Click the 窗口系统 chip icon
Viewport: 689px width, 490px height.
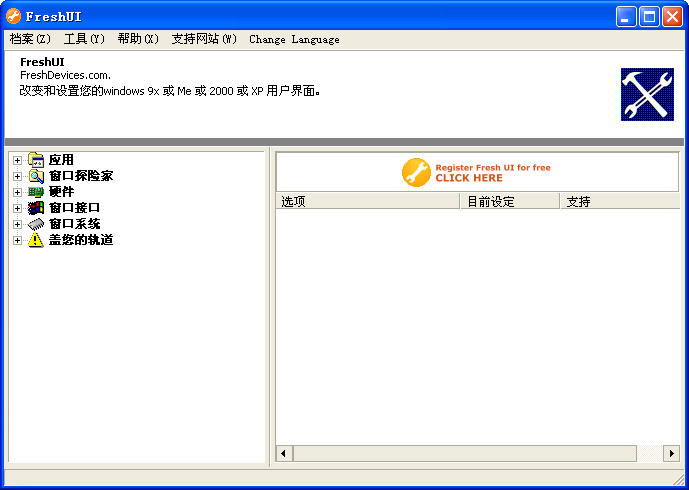(36, 224)
